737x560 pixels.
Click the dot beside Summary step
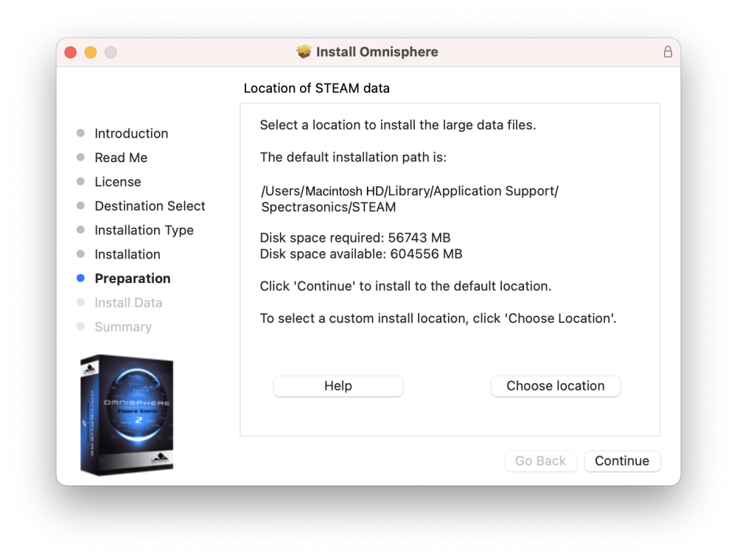click(80, 326)
